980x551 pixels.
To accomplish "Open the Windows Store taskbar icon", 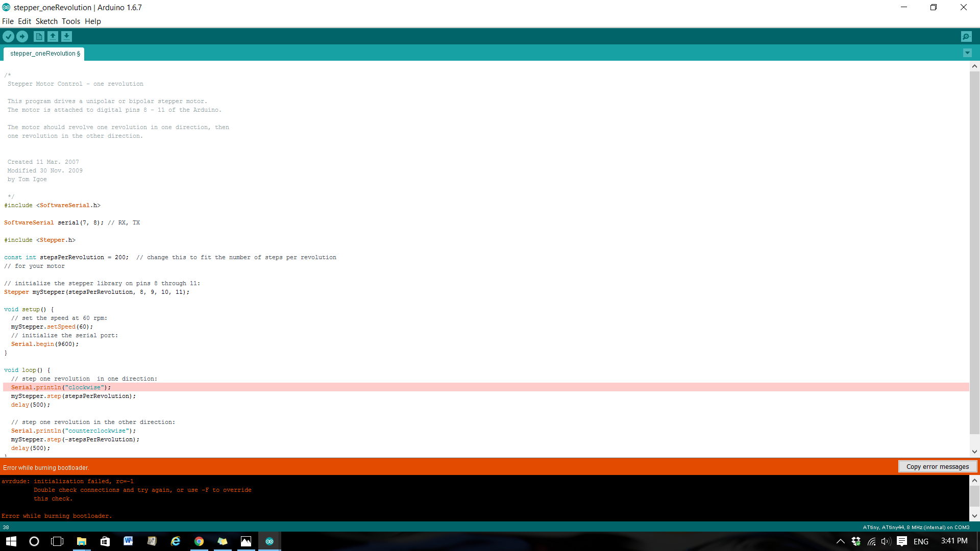I will 105,541.
